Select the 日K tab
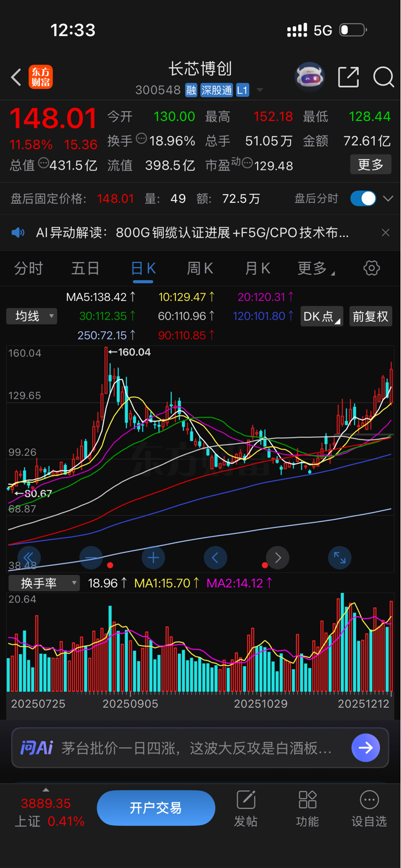 [x=143, y=268]
